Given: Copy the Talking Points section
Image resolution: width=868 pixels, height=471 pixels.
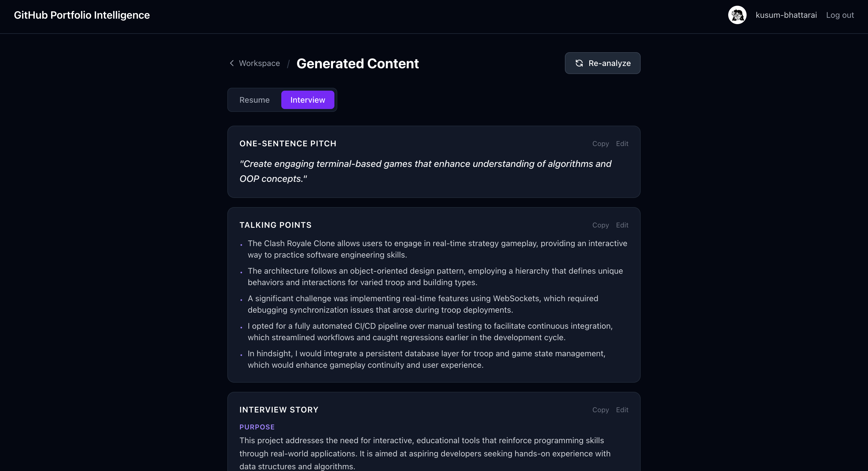Looking at the screenshot, I should pos(600,225).
